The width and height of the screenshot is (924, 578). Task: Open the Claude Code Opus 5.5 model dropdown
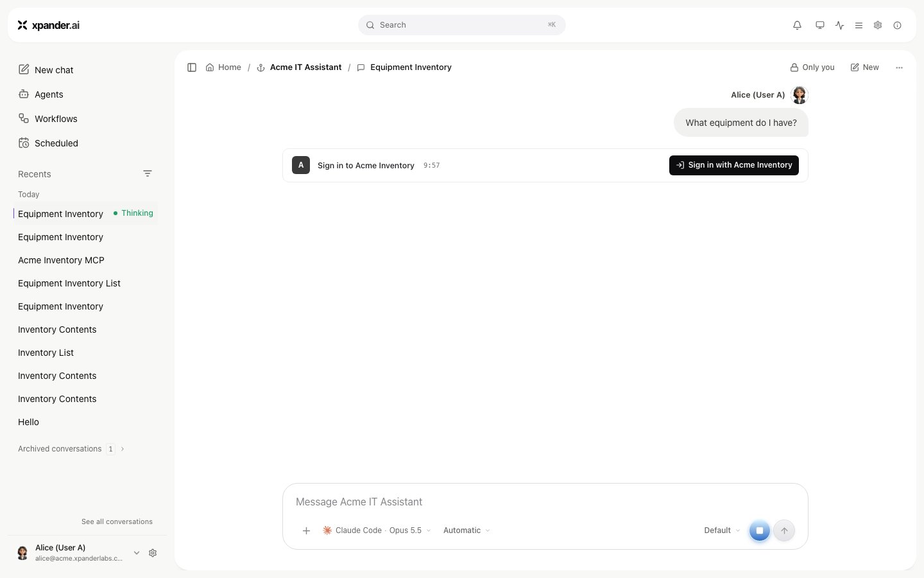pyautogui.click(x=377, y=530)
